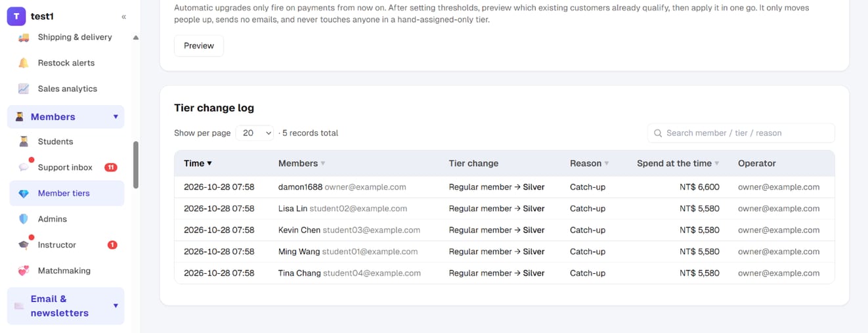Click the sidebar scrollbar thumb
The height and width of the screenshot is (333, 868).
[x=136, y=165]
